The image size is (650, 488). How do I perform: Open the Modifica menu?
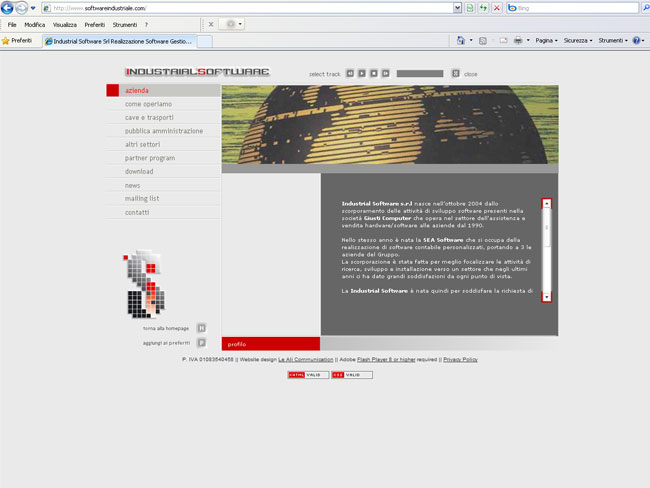pyautogui.click(x=34, y=25)
